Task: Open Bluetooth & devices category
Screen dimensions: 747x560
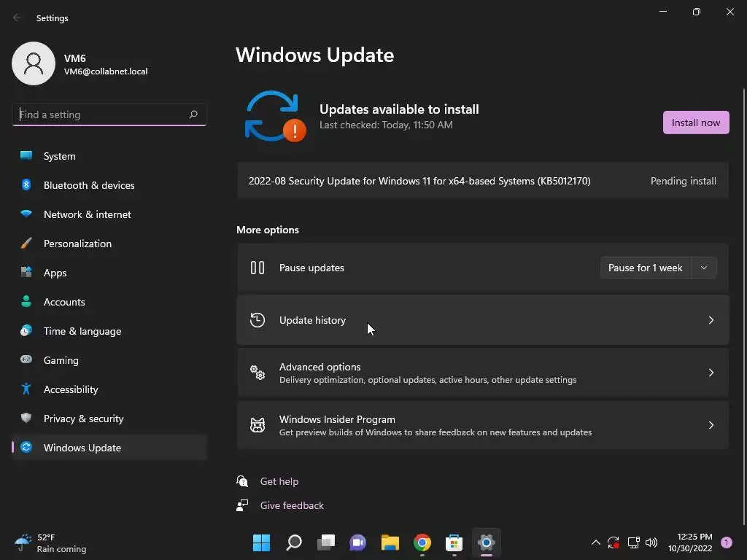Action: (109, 184)
